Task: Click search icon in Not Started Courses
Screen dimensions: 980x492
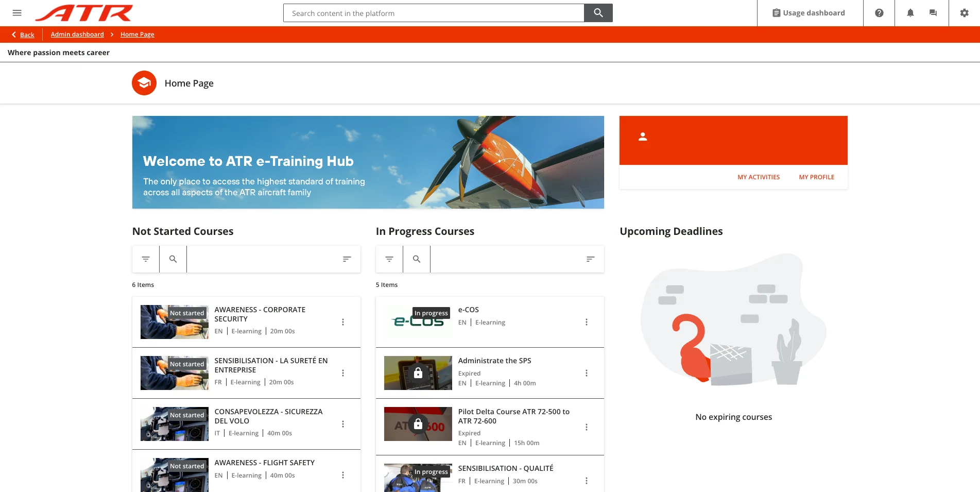Action: [173, 259]
